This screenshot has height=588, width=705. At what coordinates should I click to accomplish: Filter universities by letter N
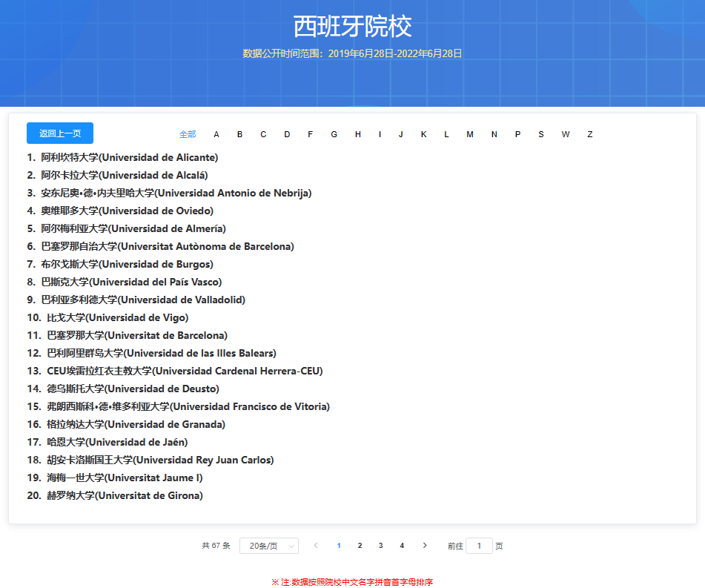494,134
